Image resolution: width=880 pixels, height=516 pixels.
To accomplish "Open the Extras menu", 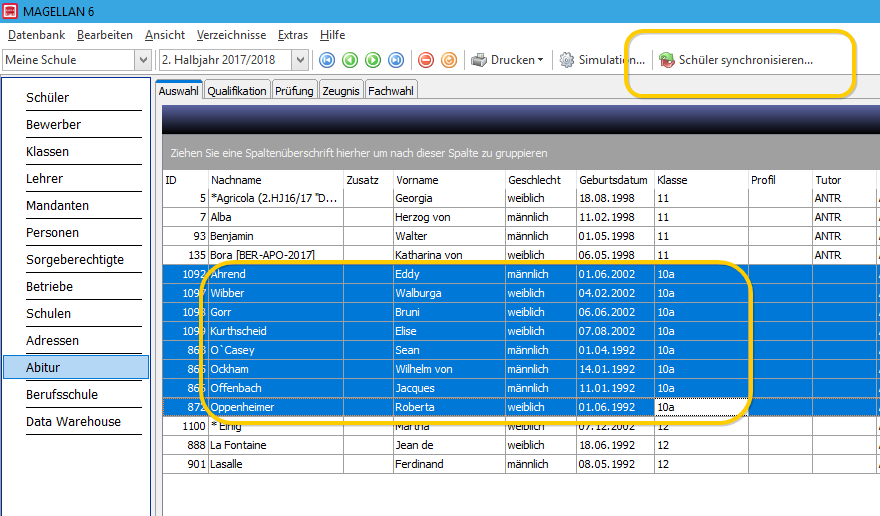I will [293, 35].
